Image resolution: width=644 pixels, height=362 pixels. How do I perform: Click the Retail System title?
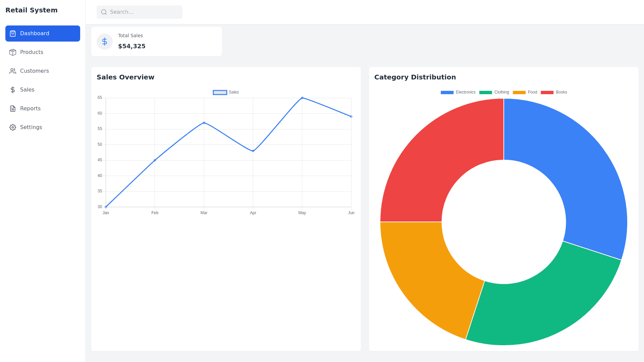[32, 10]
